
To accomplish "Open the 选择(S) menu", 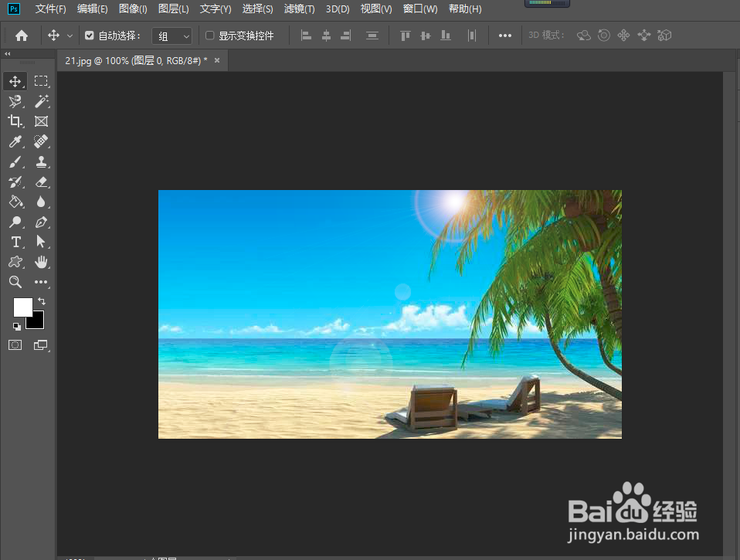I will pos(257,9).
